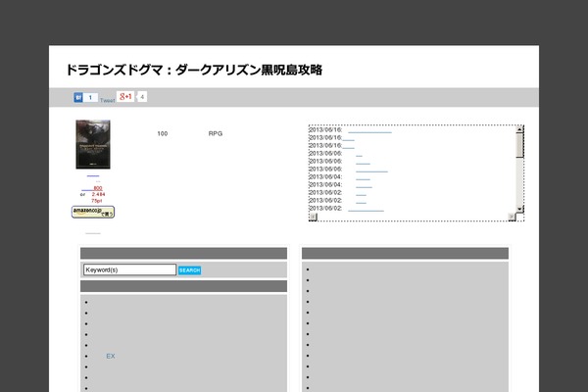Click the Google +1 button
This screenshot has height=392, width=588.
click(x=125, y=96)
